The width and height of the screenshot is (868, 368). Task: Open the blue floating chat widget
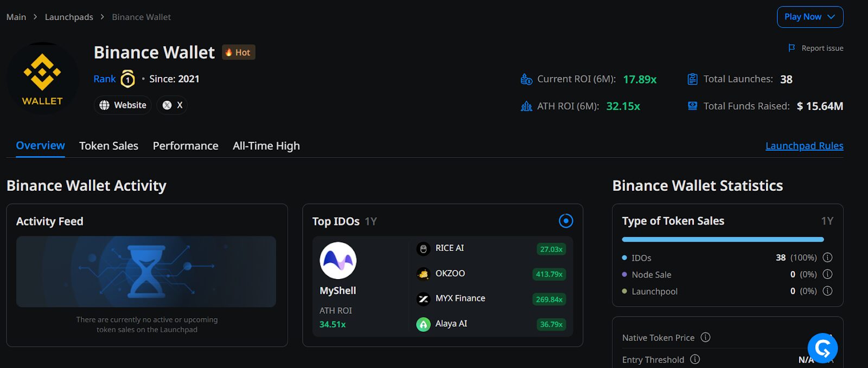coord(822,348)
